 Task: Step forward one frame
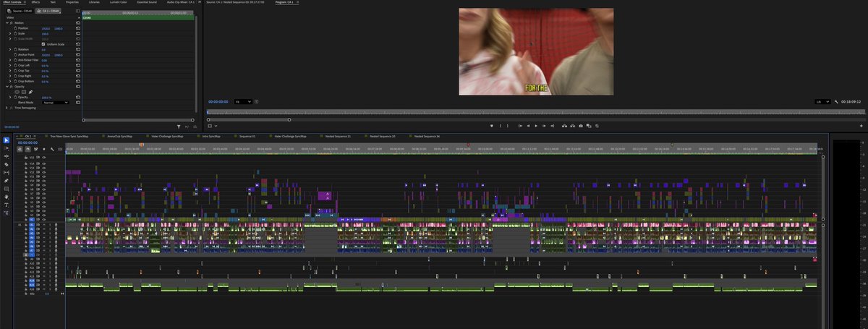(544, 126)
